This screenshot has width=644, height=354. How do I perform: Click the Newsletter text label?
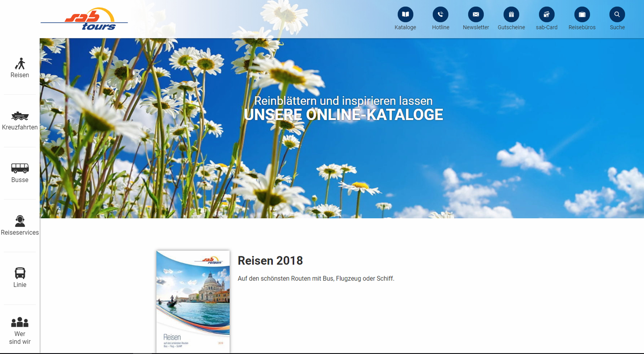click(476, 27)
